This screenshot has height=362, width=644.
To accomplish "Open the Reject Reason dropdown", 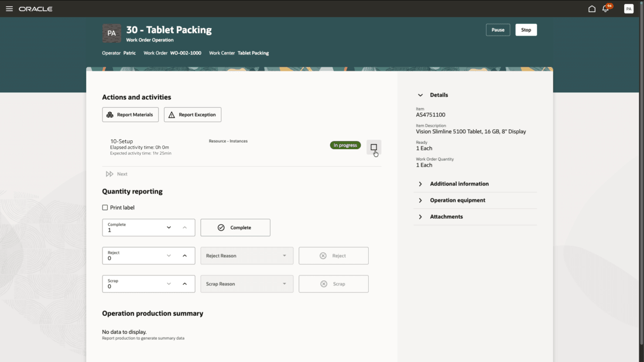I will coord(246,256).
